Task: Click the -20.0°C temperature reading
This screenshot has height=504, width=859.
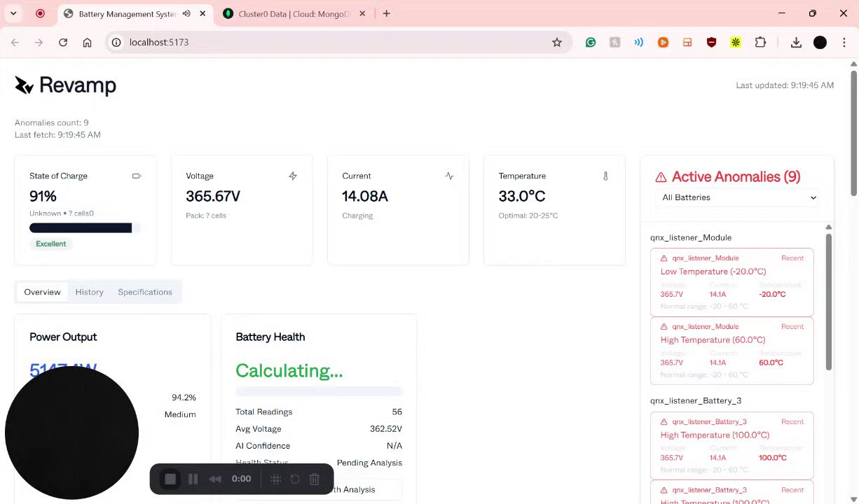Action: click(772, 294)
